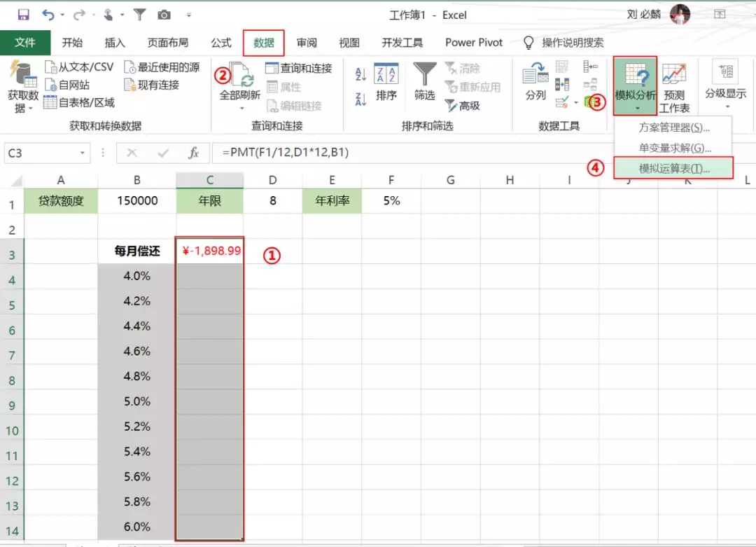Image resolution: width=756 pixels, height=547 pixels.
Task: Switch to the Home (开始) tab
Action: click(x=72, y=43)
